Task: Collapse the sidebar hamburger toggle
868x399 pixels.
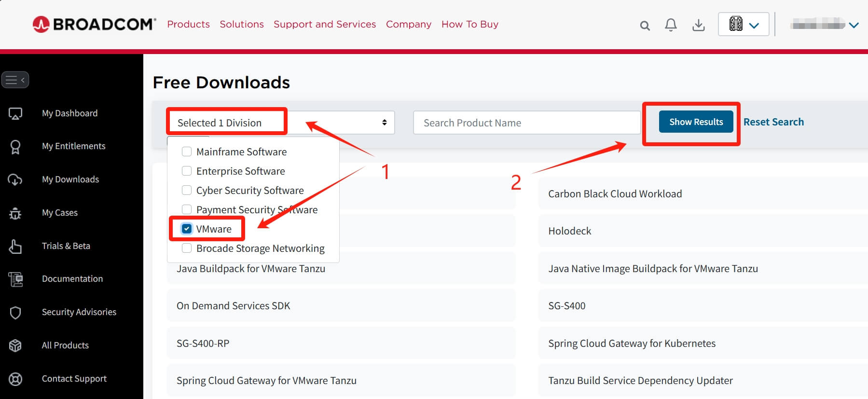Action: 15,80
